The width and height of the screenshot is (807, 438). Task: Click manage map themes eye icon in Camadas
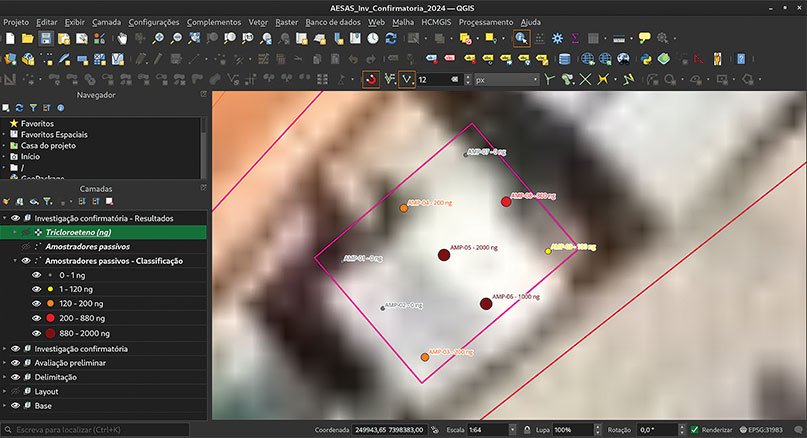(x=34, y=201)
